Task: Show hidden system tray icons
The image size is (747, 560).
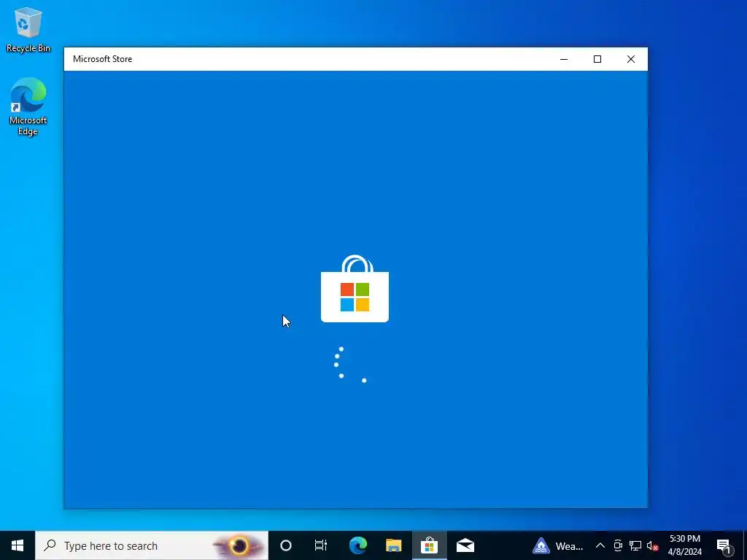Action: (x=600, y=545)
